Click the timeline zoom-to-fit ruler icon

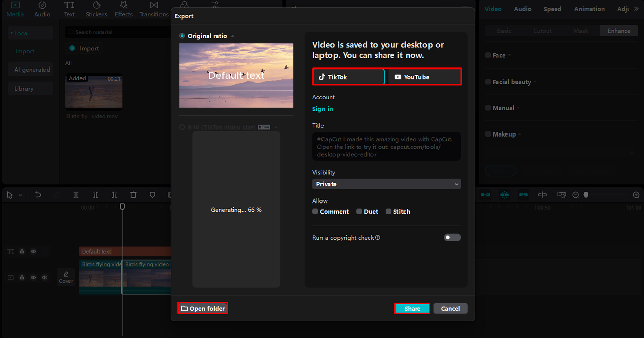point(561,195)
